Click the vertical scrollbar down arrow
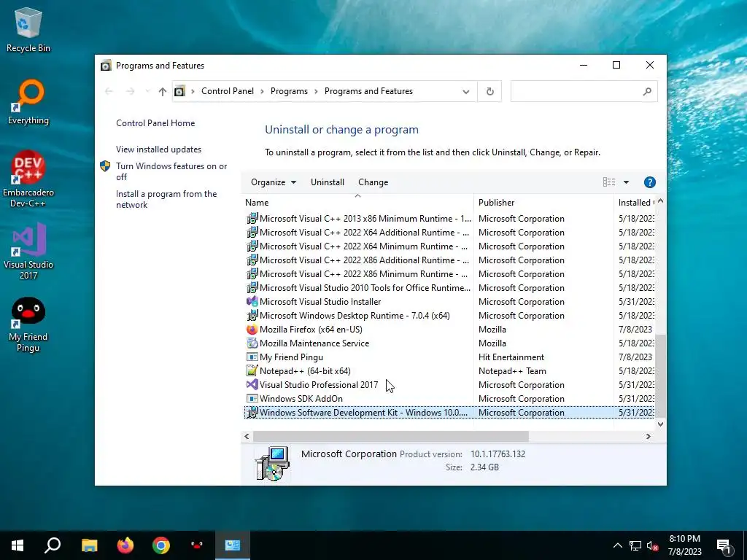 660,424
